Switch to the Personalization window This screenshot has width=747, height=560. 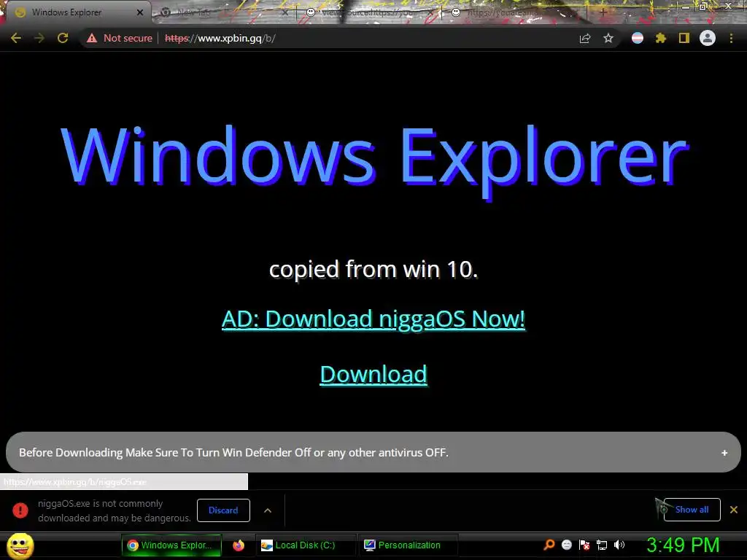[x=408, y=545]
